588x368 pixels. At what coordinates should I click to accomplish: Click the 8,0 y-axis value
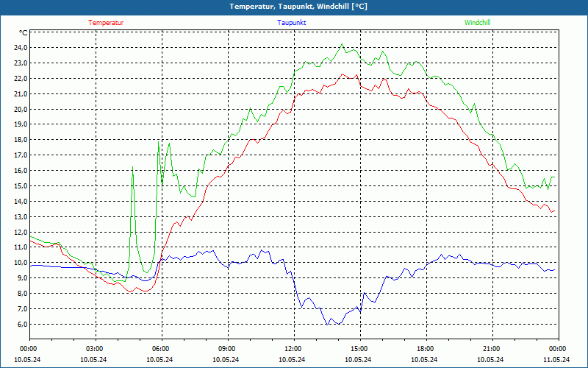tap(22, 293)
